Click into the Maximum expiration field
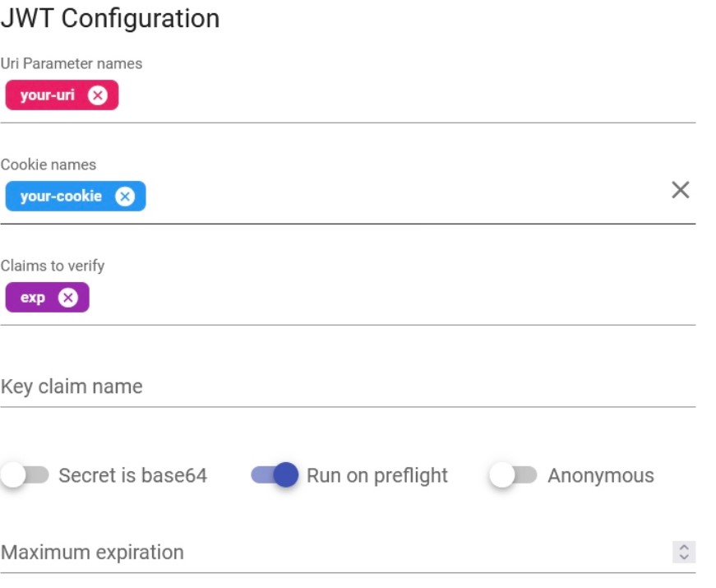The height and width of the screenshot is (588, 716). tap(329, 552)
